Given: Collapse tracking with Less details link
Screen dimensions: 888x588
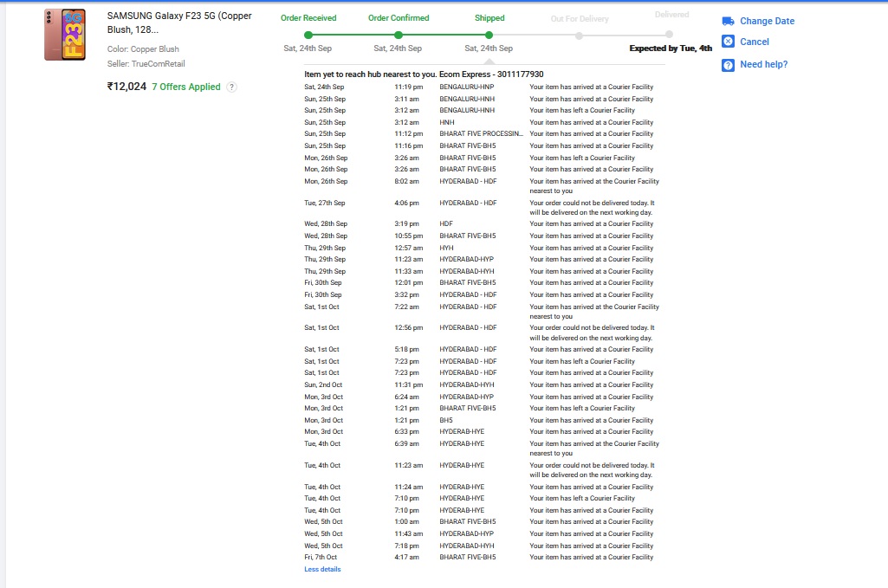Looking at the screenshot, I should pos(322,569).
